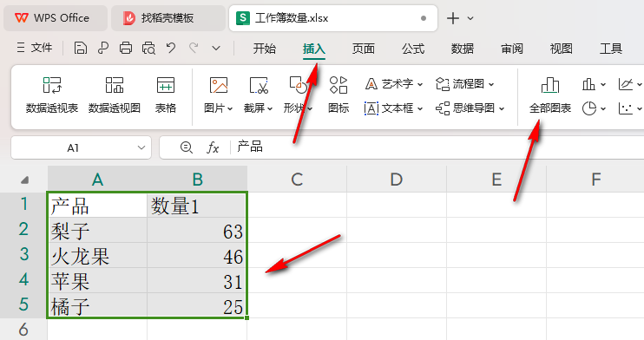Click cell containing 梨子
The image size is (644, 340).
[x=97, y=230]
